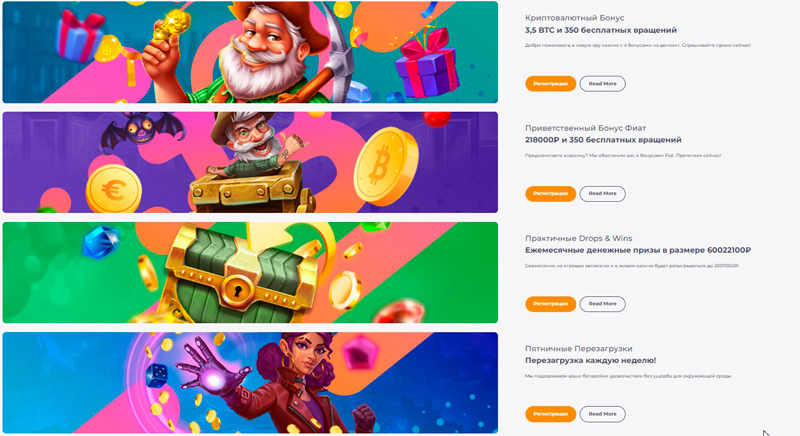Open the Friday reload woman banner
The width and height of the screenshot is (800, 436).
click(250, 382)
